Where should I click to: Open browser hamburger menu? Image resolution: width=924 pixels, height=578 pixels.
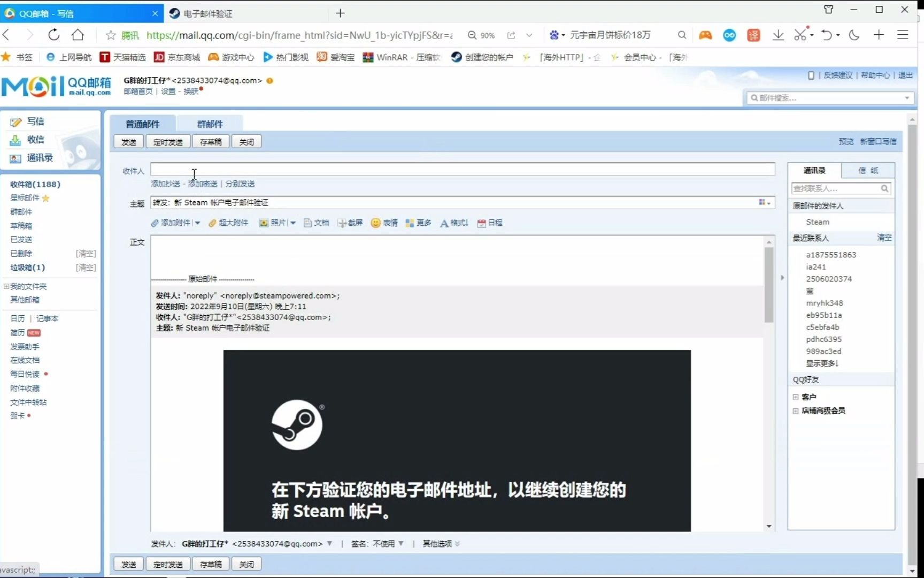pos(903,35)
